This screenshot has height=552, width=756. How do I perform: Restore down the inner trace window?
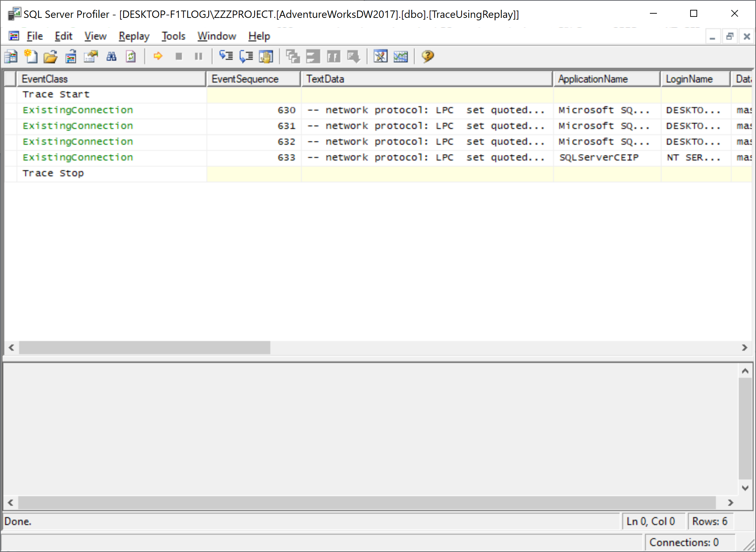pos(730,36)
